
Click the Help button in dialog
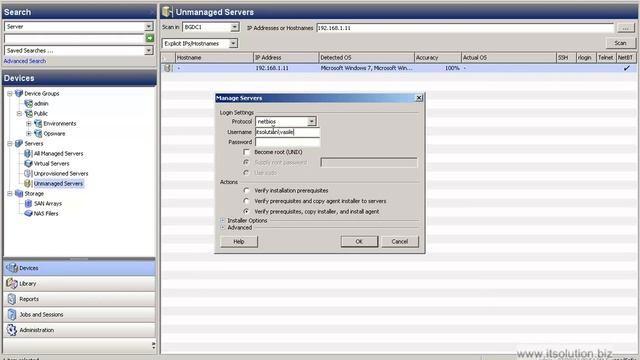point(239,242)
